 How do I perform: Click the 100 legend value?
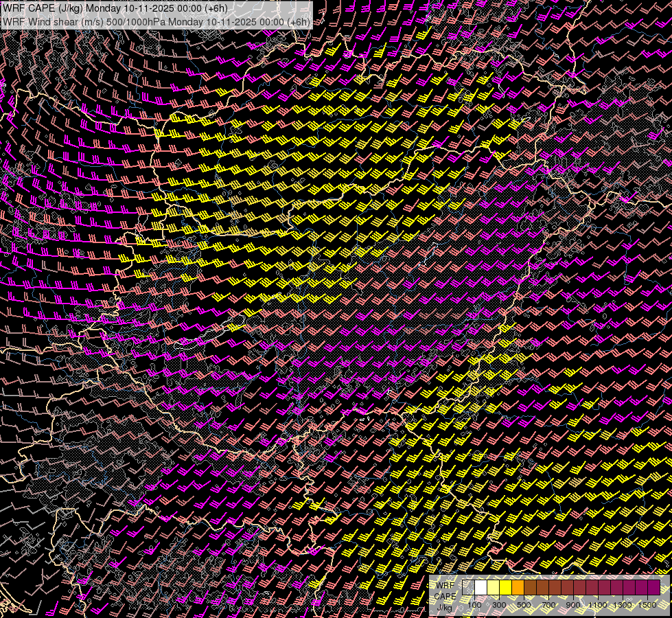474,605
